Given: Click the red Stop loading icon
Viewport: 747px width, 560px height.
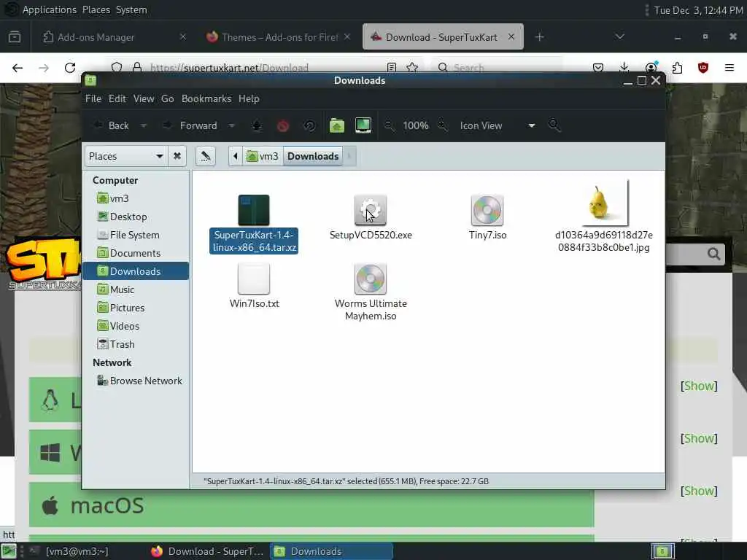Looking at the screenshot, I should [283, 125].
